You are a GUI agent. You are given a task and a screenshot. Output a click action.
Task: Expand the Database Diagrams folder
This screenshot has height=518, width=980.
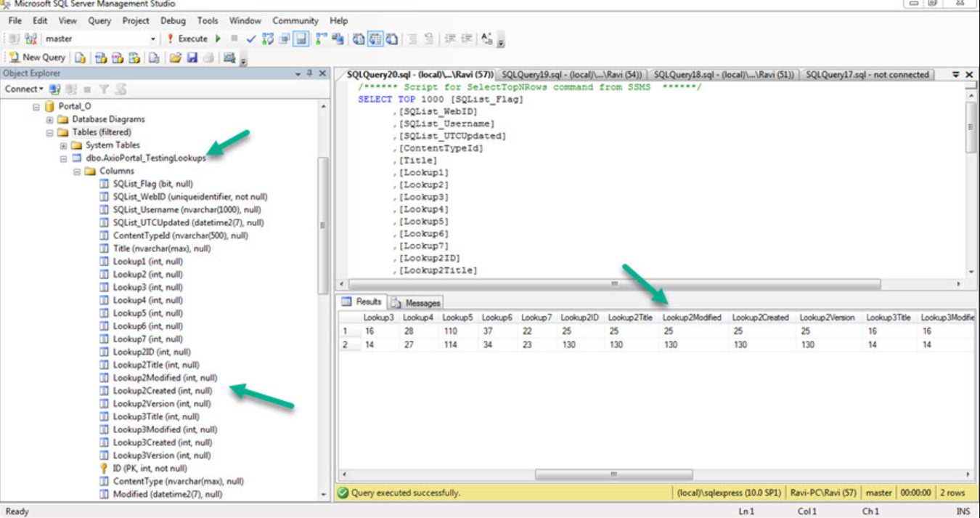(x=49, y=119)
